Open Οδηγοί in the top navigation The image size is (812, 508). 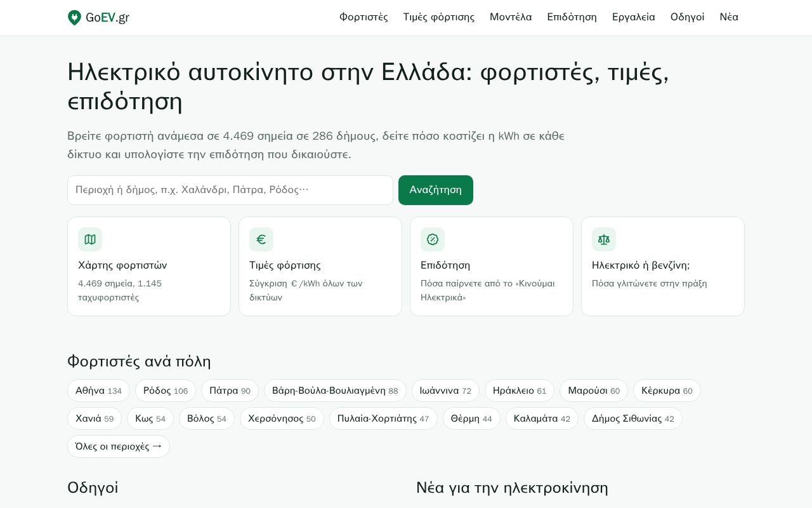tap(688, 17)
